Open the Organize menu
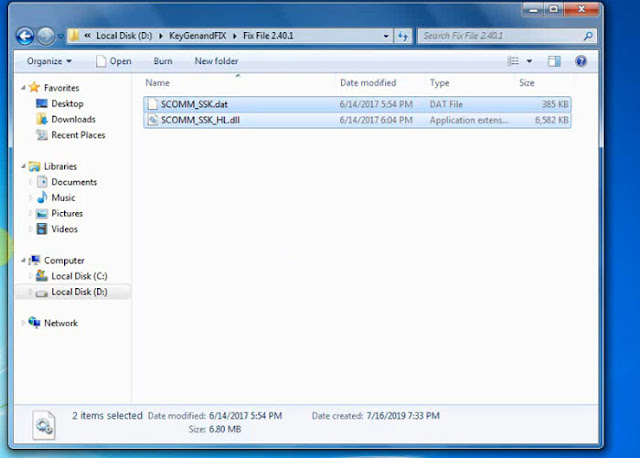The image size is (640, 458). 49,61
